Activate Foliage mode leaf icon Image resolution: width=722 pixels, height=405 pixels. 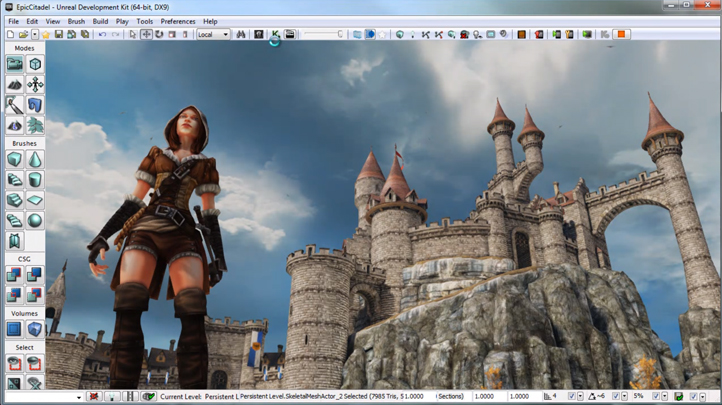coord(35,125)
